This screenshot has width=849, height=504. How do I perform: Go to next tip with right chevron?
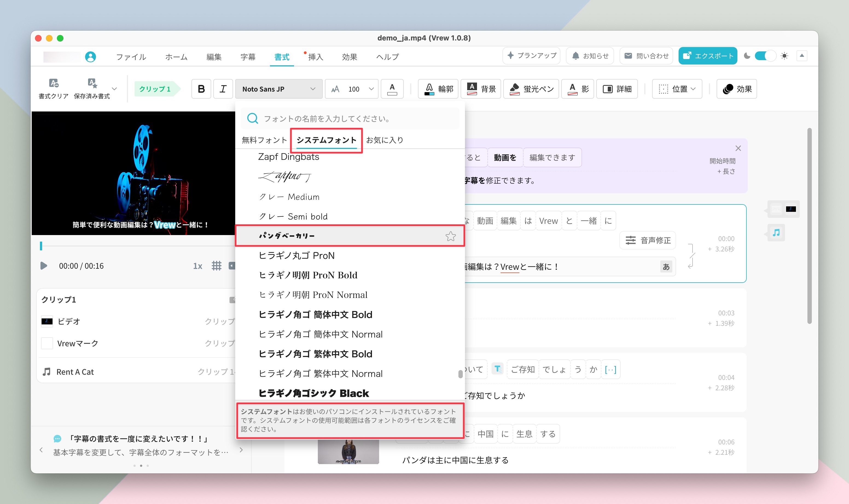click(x=241, y=450)
